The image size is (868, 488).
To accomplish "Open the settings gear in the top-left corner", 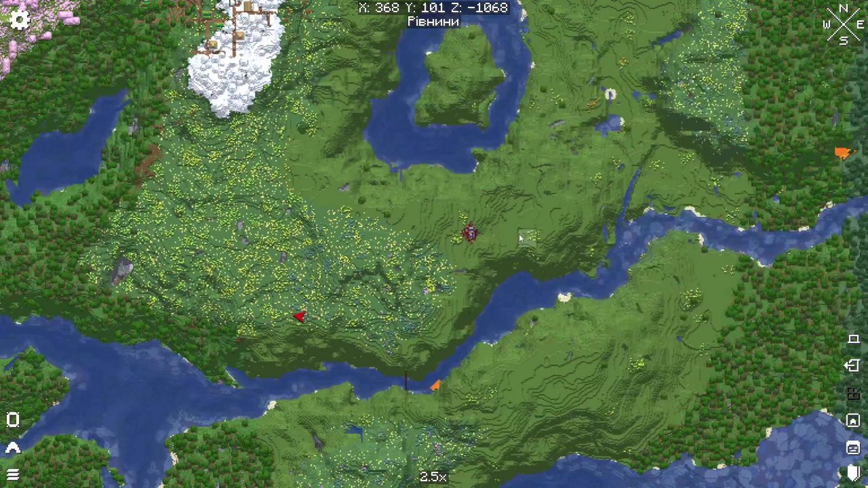I will point(20,20).
